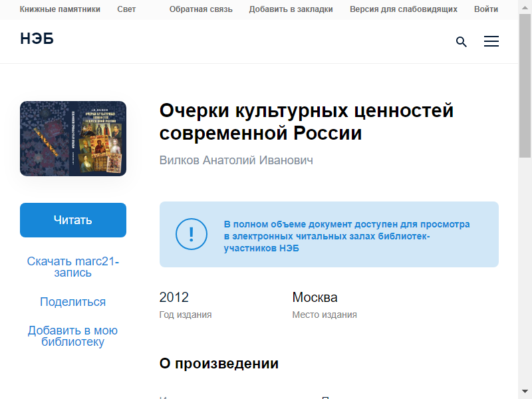The height and width of the screenshot is (399, 532).
Task: Open the Обратная связь link
Action: point(199,9)
